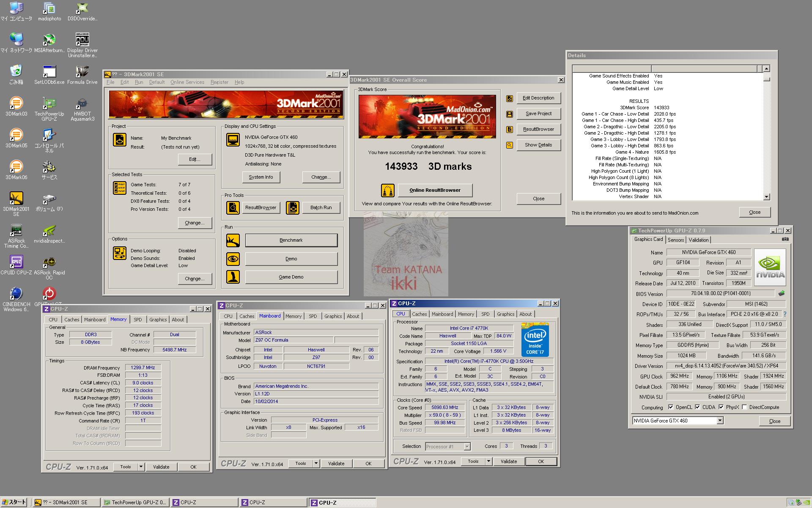The image size is (812, 508).
Task: Click the GPU-Z screenshot camera icon
Action: (x=785, y=239)
